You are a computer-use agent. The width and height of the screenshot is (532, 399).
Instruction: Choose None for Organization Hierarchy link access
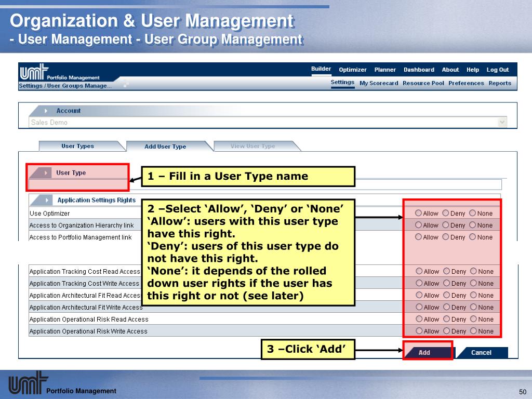[x=473, y=225]
